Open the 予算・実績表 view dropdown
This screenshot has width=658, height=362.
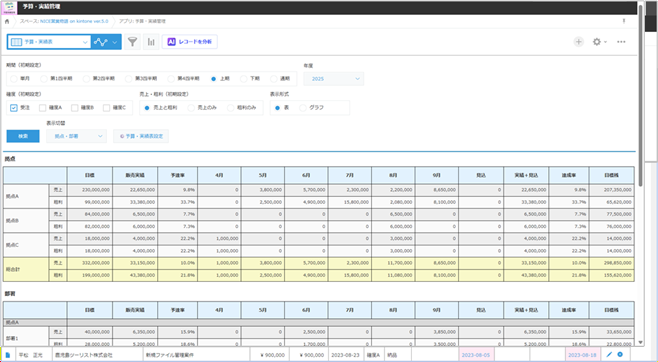(49, 42)
